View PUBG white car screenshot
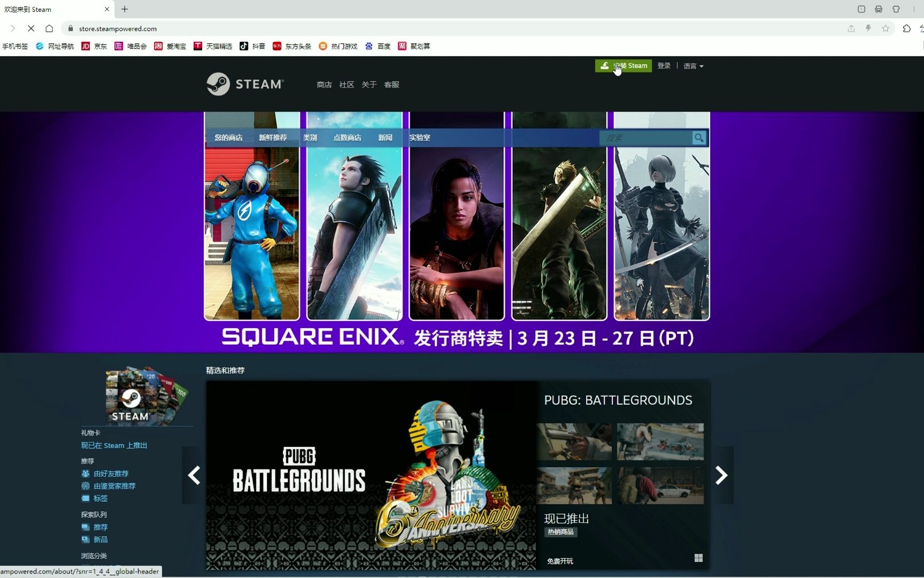The height and width of the screenshot is (578, 924). point(660,485)
